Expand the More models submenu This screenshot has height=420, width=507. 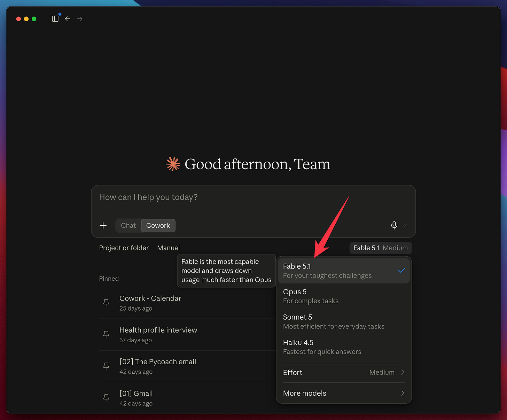344,393
